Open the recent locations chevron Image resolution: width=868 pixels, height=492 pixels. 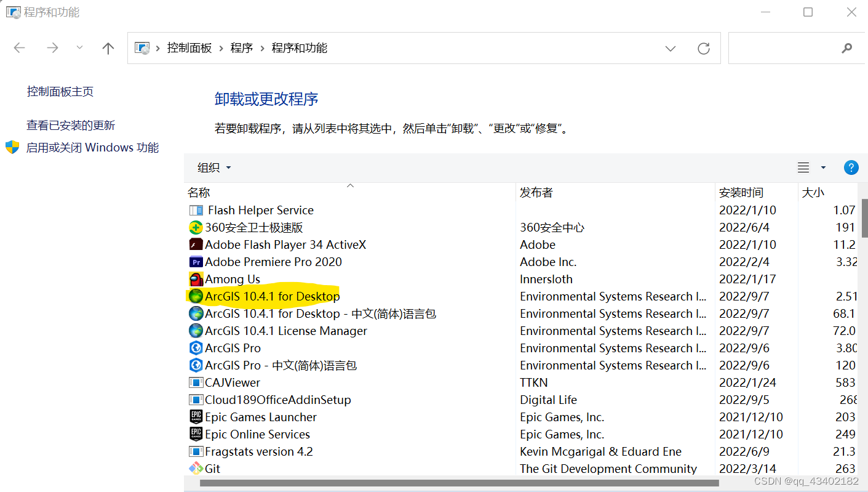(x=79, y=47)
